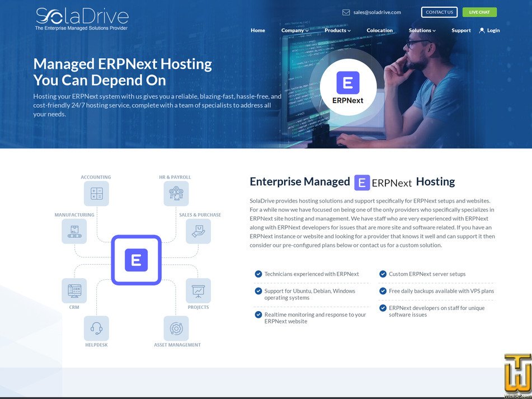Open the Colocation page
The height and width of the screenshot is (399, 532).
coord(380,30)
